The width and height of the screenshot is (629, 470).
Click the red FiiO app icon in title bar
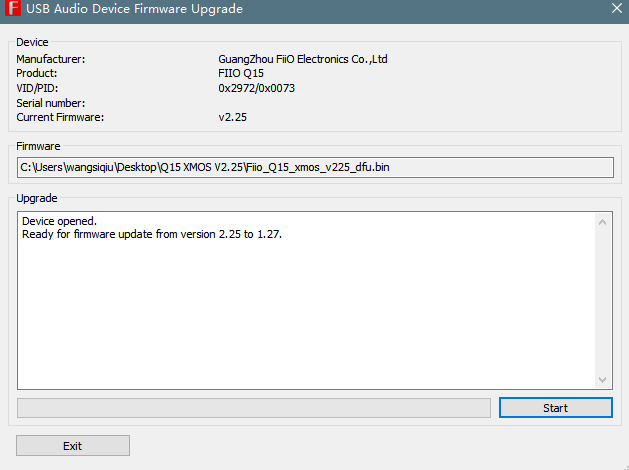point(12,10)
